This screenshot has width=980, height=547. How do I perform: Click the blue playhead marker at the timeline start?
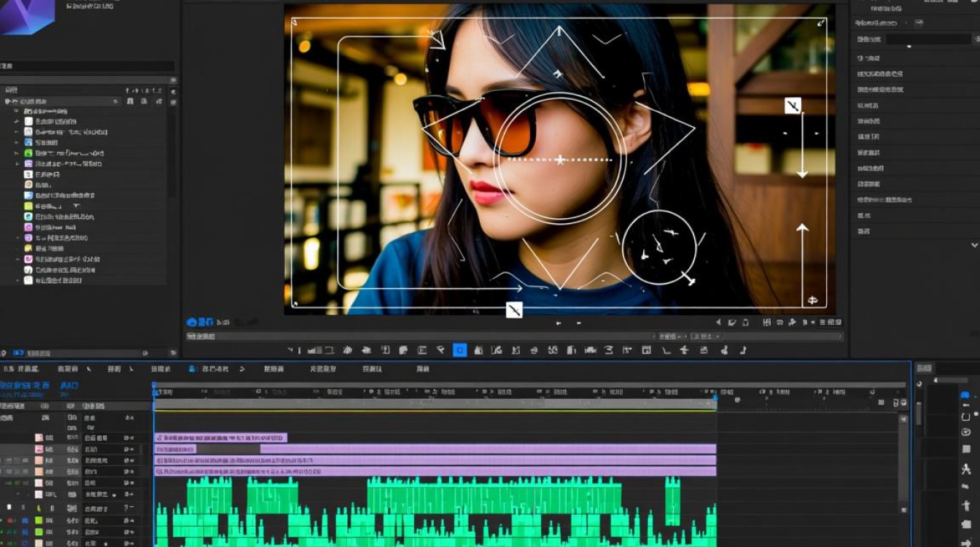click(154, 385)
